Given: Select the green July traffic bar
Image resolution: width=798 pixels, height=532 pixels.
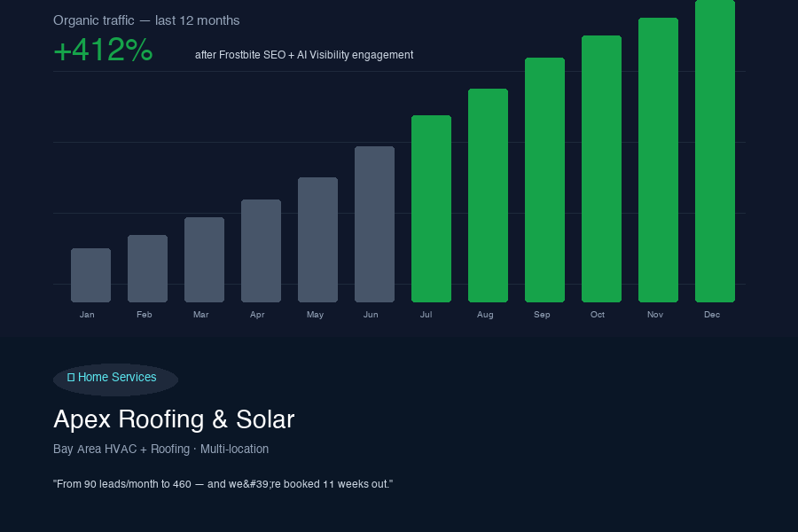Looking at the screenshot, I should pos(431,208).
